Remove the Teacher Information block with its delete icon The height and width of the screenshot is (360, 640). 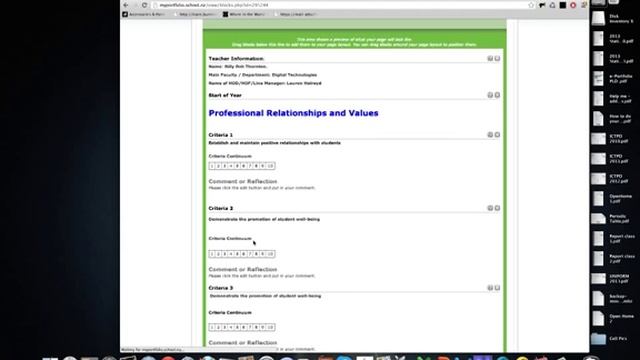tap(497, 58)
